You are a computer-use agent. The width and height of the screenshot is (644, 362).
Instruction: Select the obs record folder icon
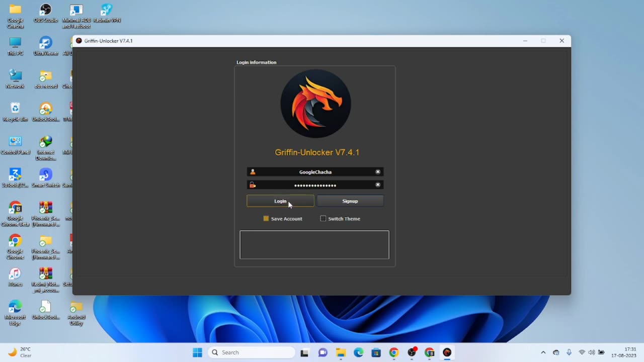(46, 79)
